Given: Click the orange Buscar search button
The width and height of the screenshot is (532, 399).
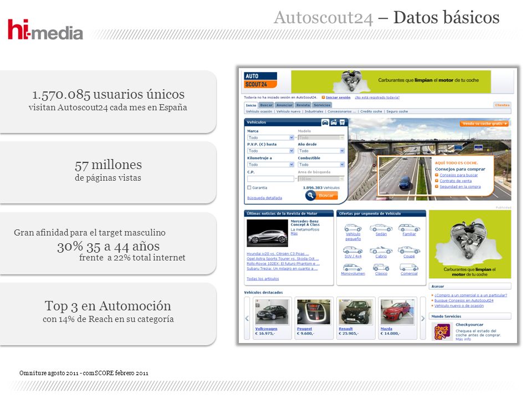Looking at the screenshot, I should (326, 196).
